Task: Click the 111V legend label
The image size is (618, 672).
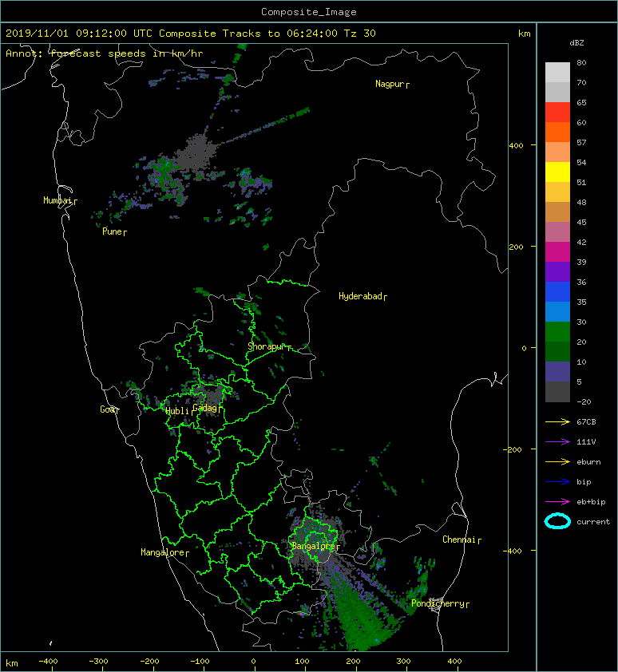Action: [x=586, y=442]
